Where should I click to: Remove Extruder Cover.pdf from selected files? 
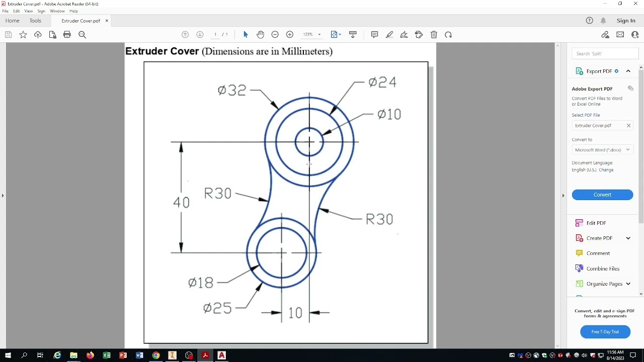(628, 126)
